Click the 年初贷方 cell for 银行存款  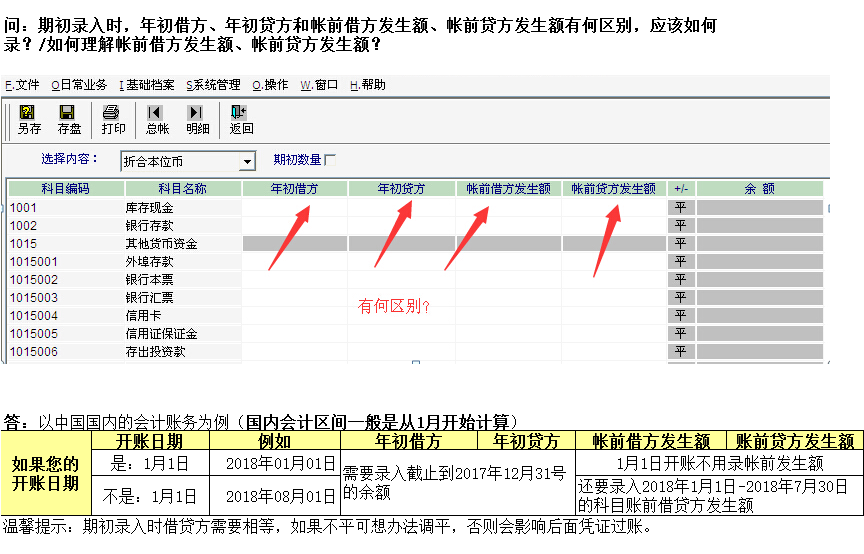[401, 225]
